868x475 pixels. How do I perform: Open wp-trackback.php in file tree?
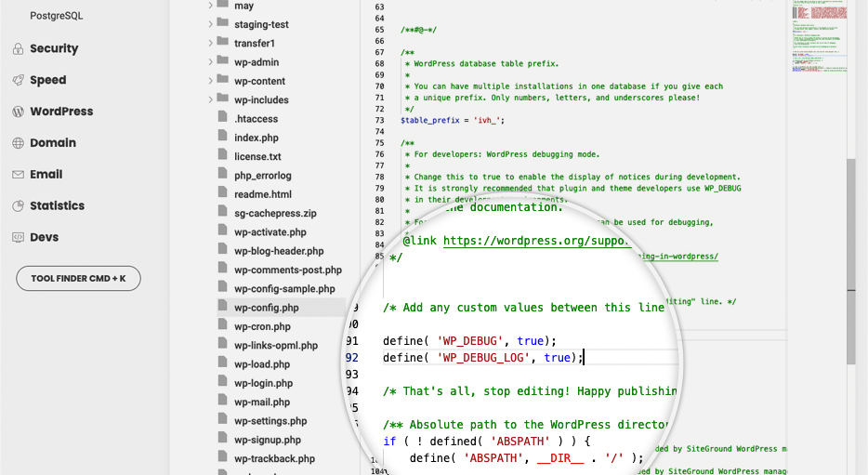tap(274, 458)
